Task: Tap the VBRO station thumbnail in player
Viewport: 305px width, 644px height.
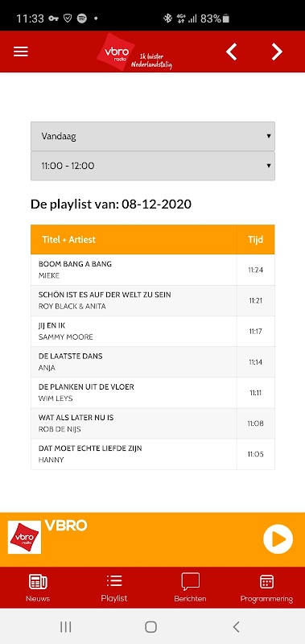Action: click(x=25, y=537)
